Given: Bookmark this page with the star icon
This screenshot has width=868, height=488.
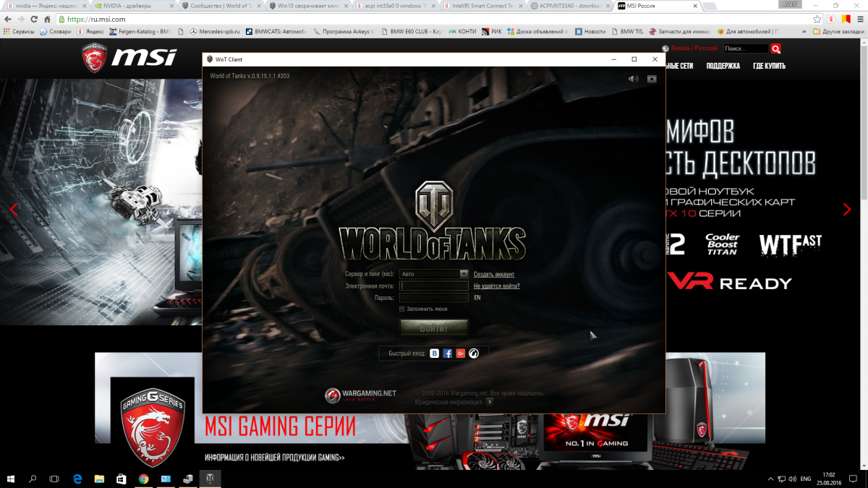Looking at the screenshot, I should point(817,20).
